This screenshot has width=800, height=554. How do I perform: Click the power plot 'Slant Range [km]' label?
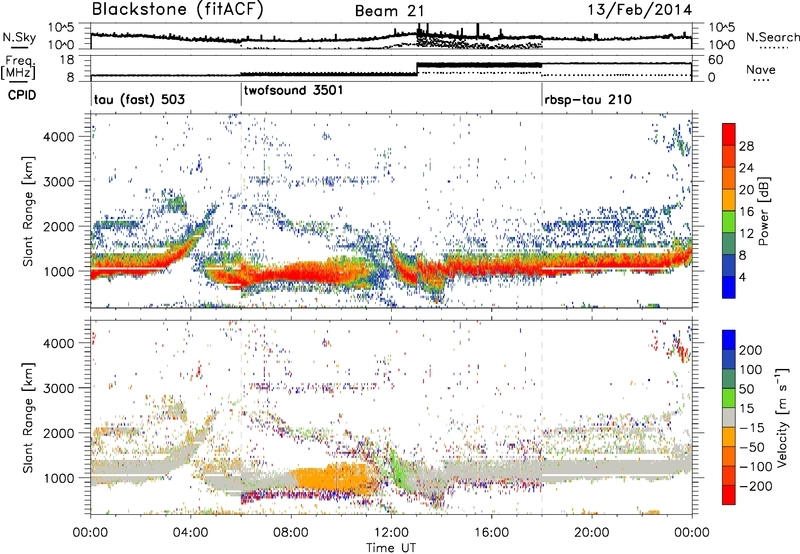click(28, 211)
